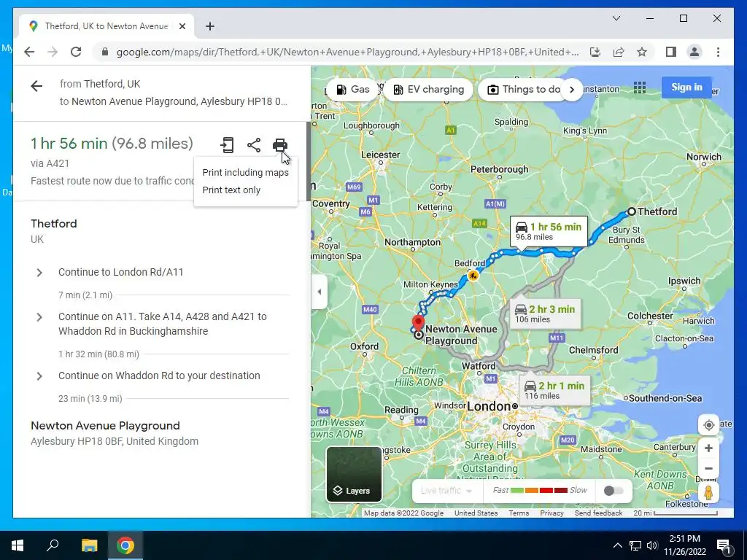Click the red destination pin
The image size is (747, 560).
pyautogui.click(x=418, y=323)
